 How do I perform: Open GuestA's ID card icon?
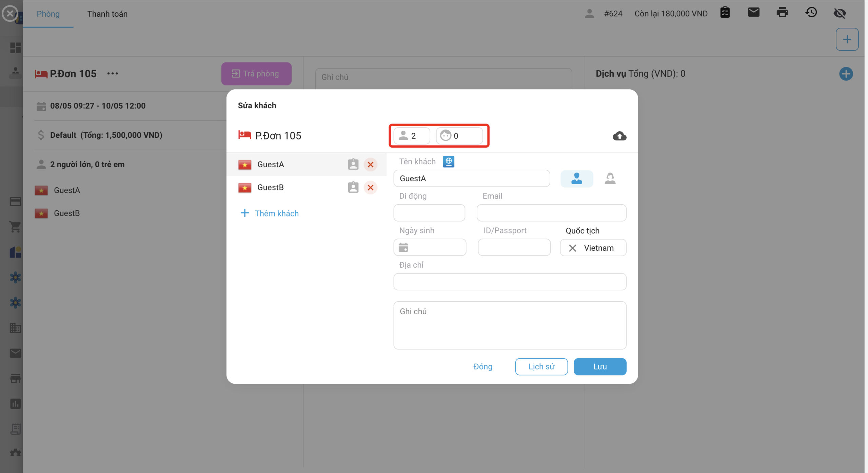coord(353,164)
